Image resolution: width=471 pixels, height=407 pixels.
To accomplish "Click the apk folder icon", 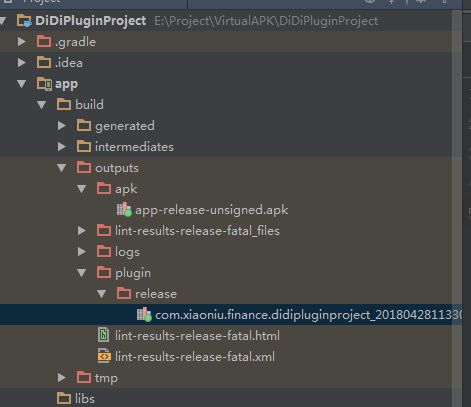I will pos(104,189).
